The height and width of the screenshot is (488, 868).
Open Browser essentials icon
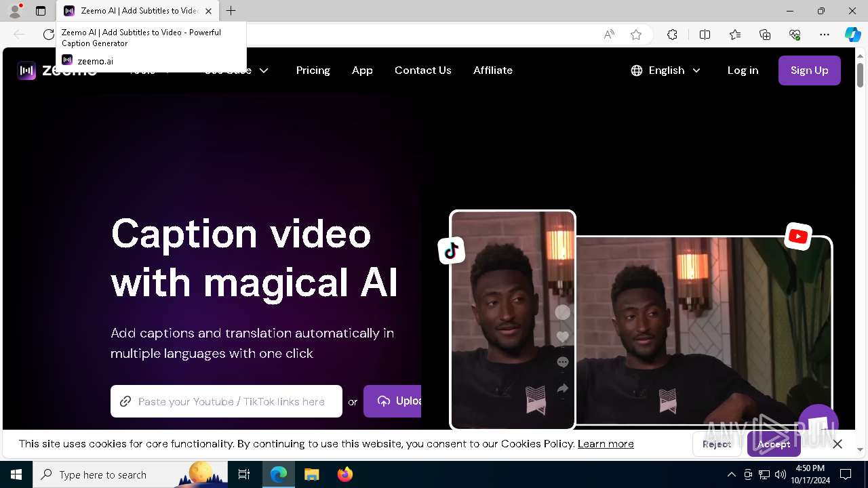click(x=795, y=35)
